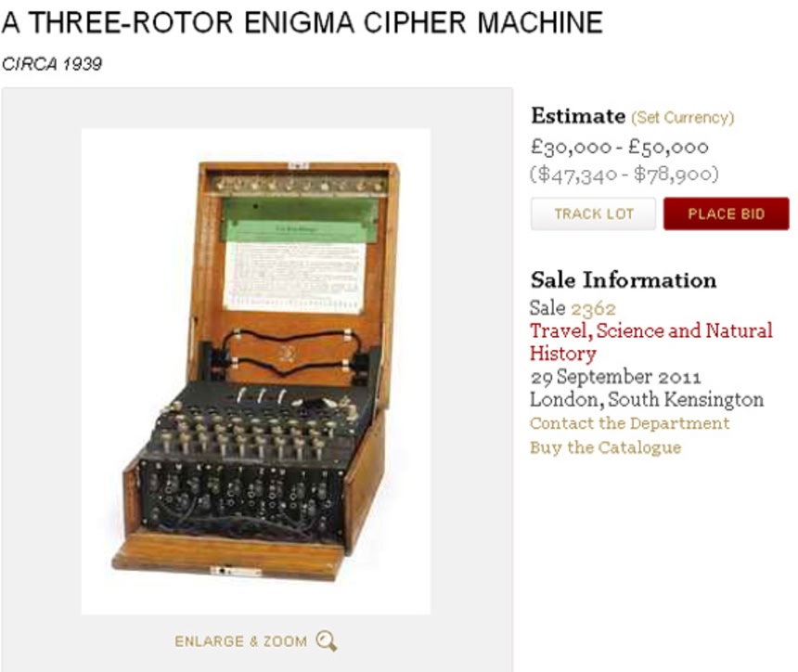Image resolution: width=798 pixels, height=672 pixels.
Task: Click the magnifying glass zoom icon
Action: pyautogui.click(x=327, y=641)
